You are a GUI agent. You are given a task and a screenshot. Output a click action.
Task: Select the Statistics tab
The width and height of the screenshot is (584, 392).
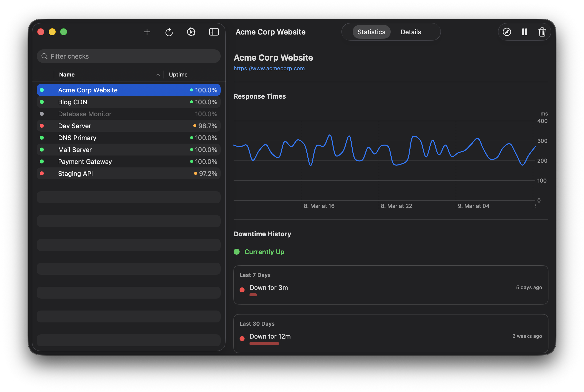[x=371, y=32]
